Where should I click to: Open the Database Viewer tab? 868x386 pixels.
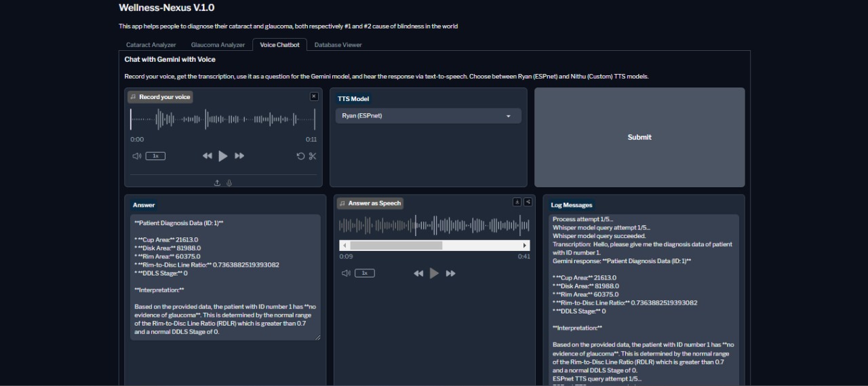point(338,45)
